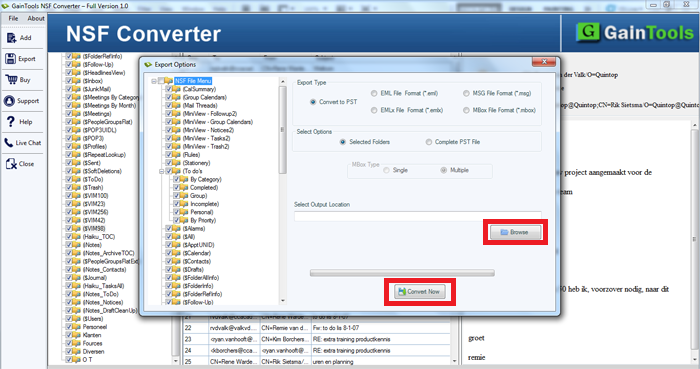Image resolution: width=700 pixels, height=369 pixels.
Task: Toggle the (Rules) folder checkbox
Action: coord(169,155)
